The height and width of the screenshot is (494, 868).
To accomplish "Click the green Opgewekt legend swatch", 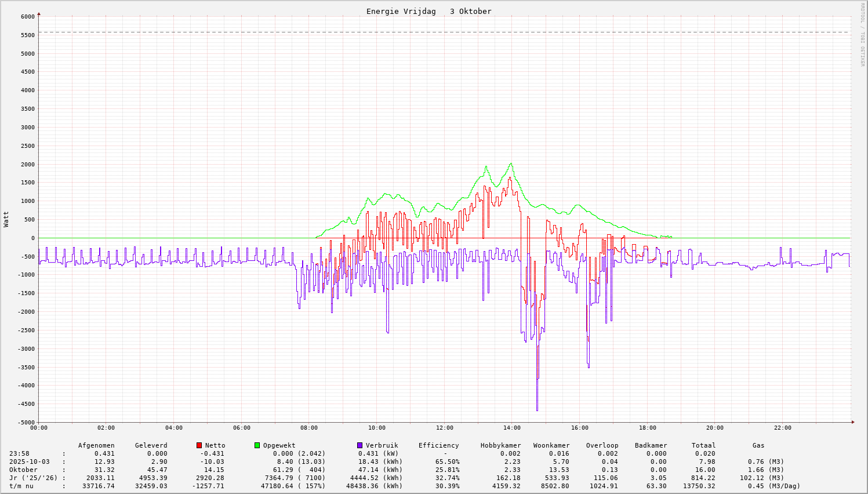I will coord(257,445).
